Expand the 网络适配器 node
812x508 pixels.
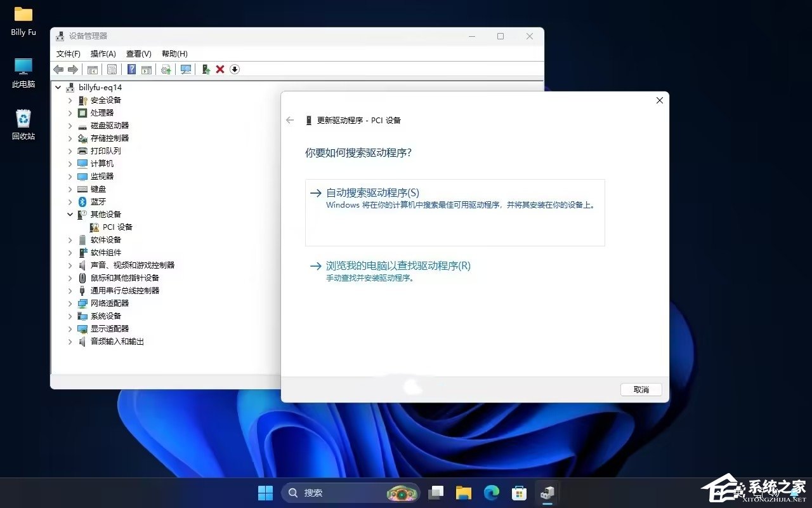[70, 303]
